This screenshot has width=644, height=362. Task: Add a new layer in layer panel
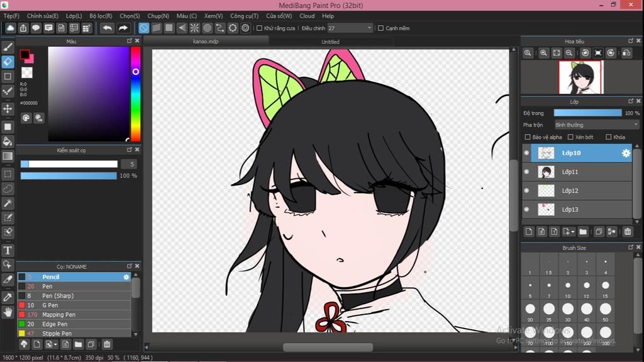[528, 232]
